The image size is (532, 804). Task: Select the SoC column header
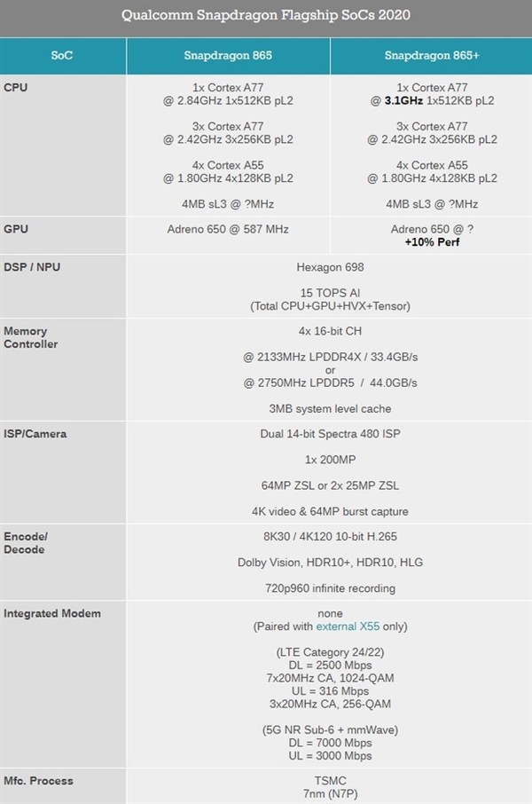(62, 56)
